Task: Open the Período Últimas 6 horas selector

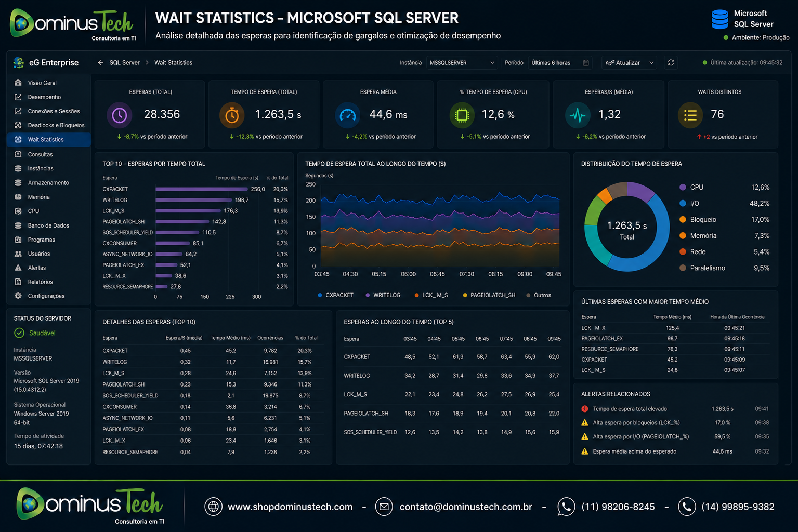Action: pyautogui.click(x=560, y=63)
